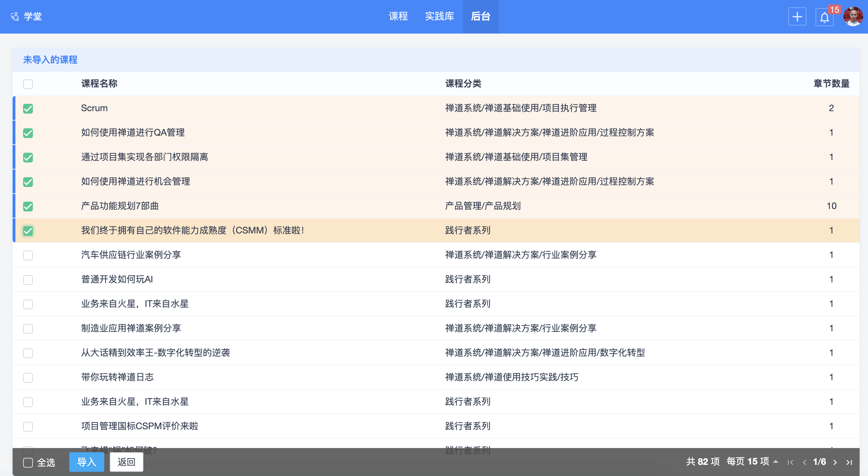The height and width of the screenshot is (476, 868).
Task: Expand the 每页 15 项 page size dropdown
Action: click(x=752, y=462)
